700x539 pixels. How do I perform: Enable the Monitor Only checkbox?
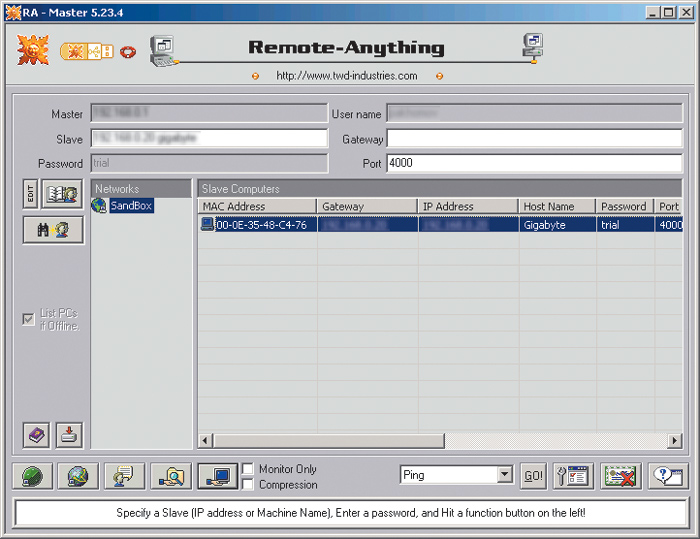248,468
